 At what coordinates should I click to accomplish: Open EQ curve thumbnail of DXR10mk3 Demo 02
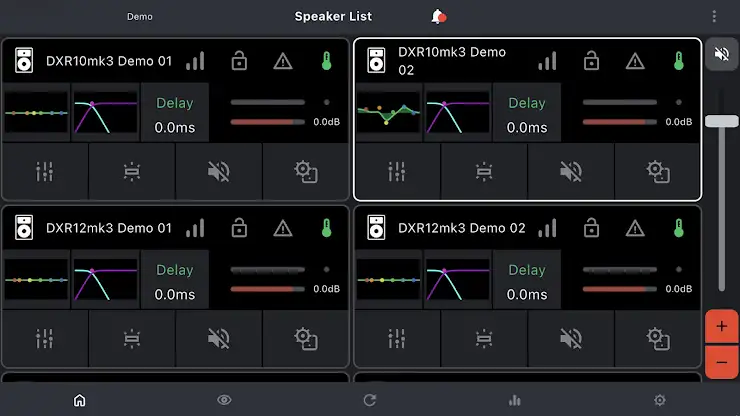point(388,113)
